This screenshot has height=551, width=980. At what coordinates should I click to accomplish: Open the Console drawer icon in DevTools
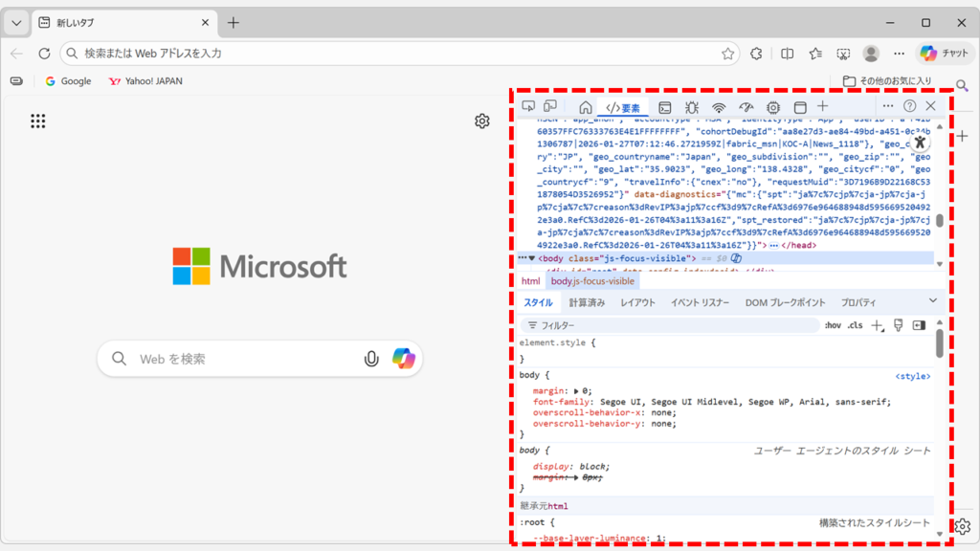coord(666,107)
